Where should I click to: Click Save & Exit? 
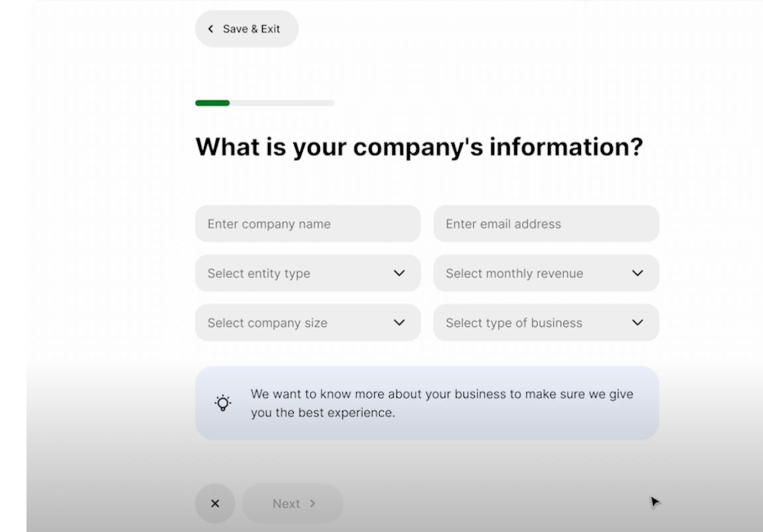246,29
